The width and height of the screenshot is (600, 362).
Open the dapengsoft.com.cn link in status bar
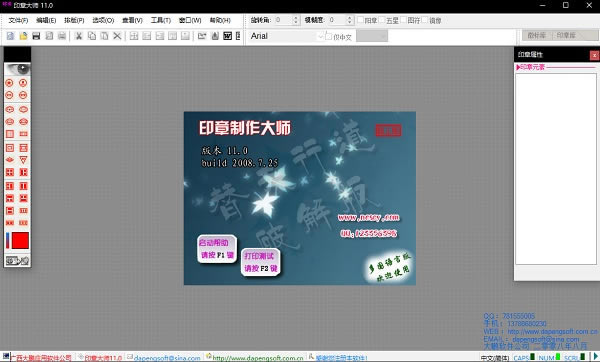[x=258, y=358]
